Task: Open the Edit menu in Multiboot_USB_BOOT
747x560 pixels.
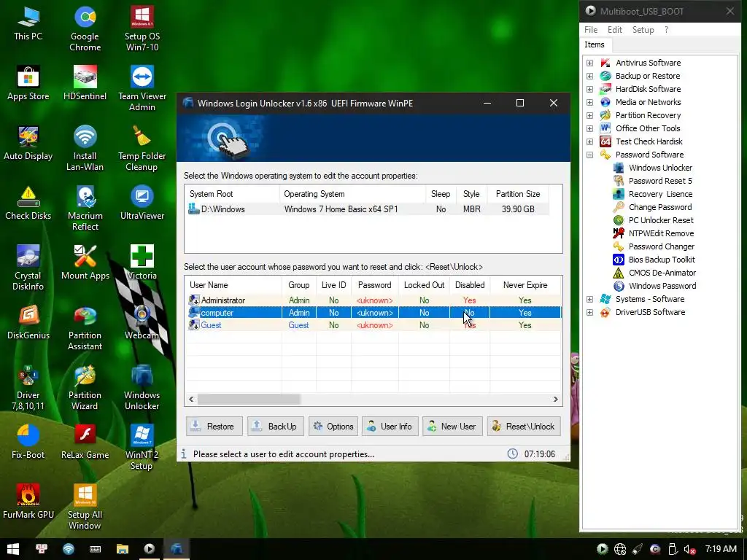Action: tap(614, 29)
